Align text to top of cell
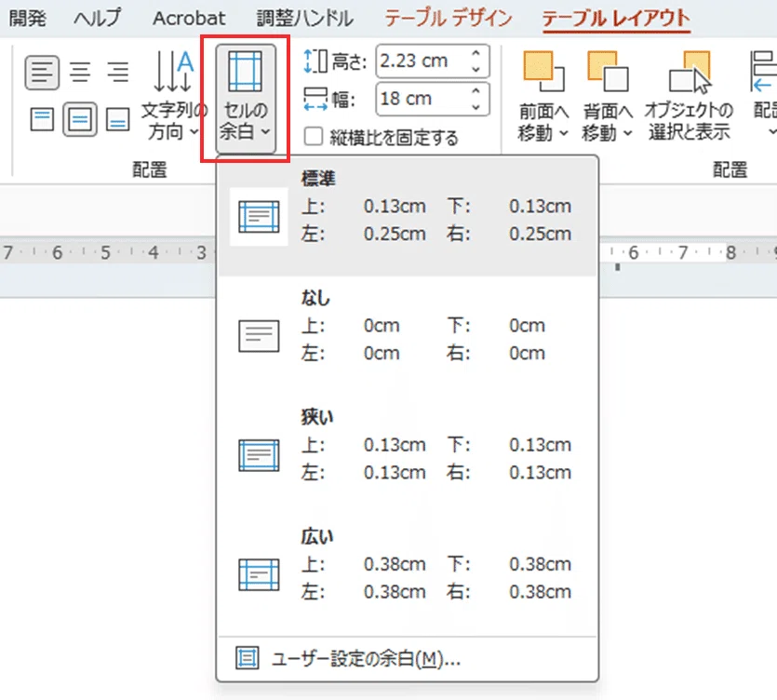The height and width of the screenshot is (700, 777). point(42,120)
